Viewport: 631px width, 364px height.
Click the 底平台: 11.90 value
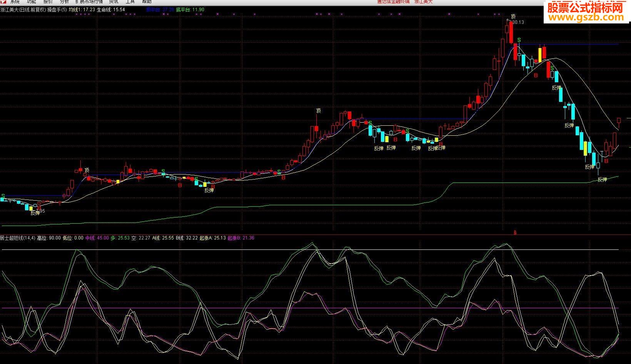point(190,10)
